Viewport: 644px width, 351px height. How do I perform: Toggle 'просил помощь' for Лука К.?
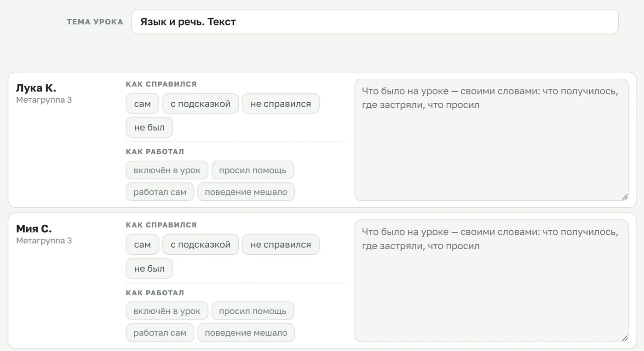pyautogui.click(x=253, y=170)
